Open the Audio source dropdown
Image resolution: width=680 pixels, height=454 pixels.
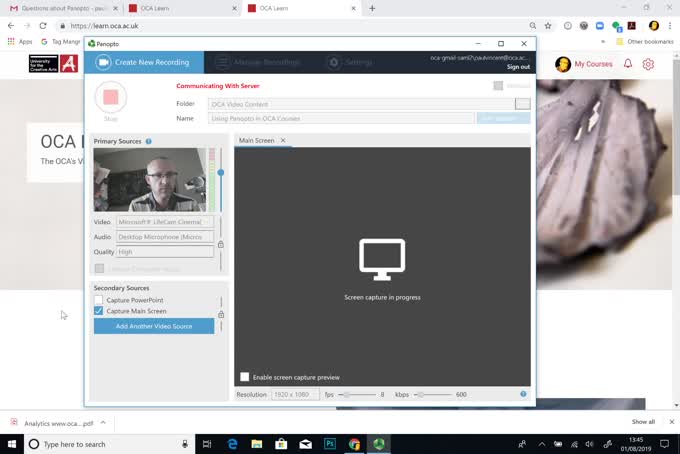165,237
